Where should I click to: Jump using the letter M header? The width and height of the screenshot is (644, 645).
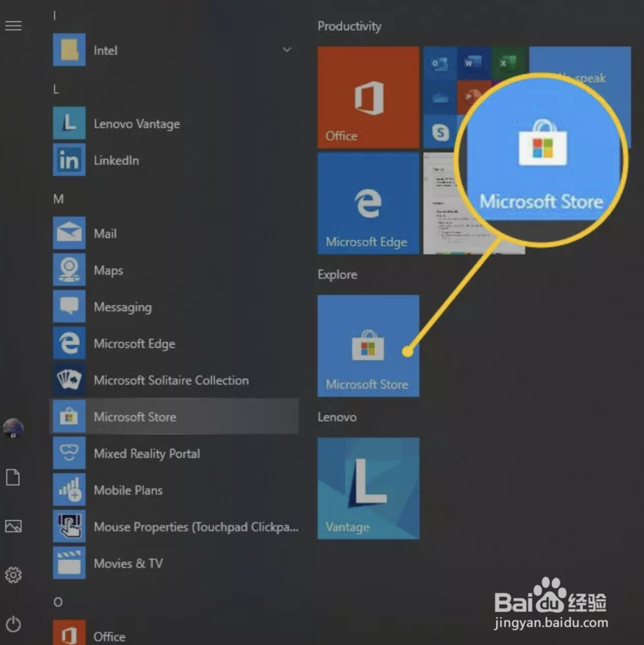[x=59, y=199]
